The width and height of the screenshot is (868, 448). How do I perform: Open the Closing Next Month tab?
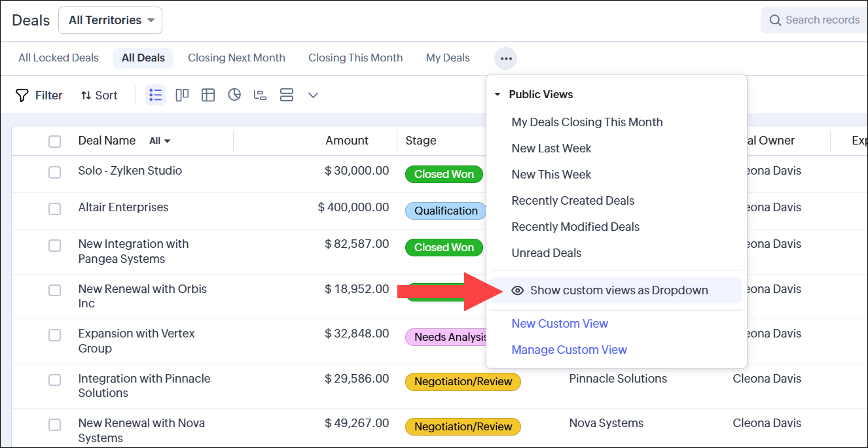click(236, 58)
